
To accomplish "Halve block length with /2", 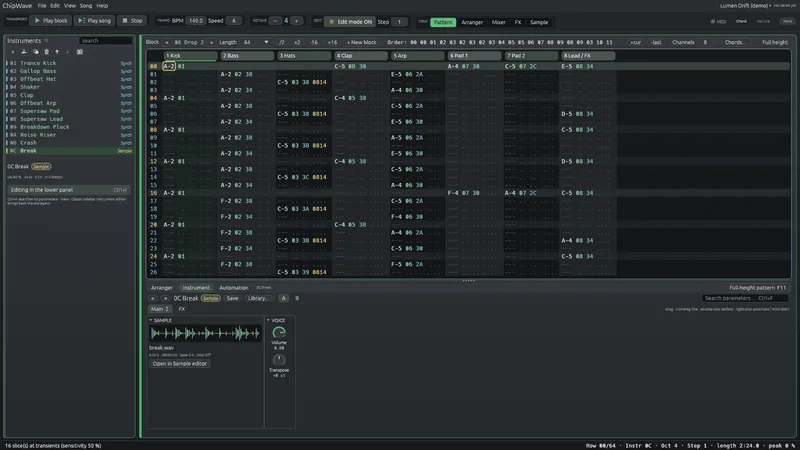I will (282, 42).
